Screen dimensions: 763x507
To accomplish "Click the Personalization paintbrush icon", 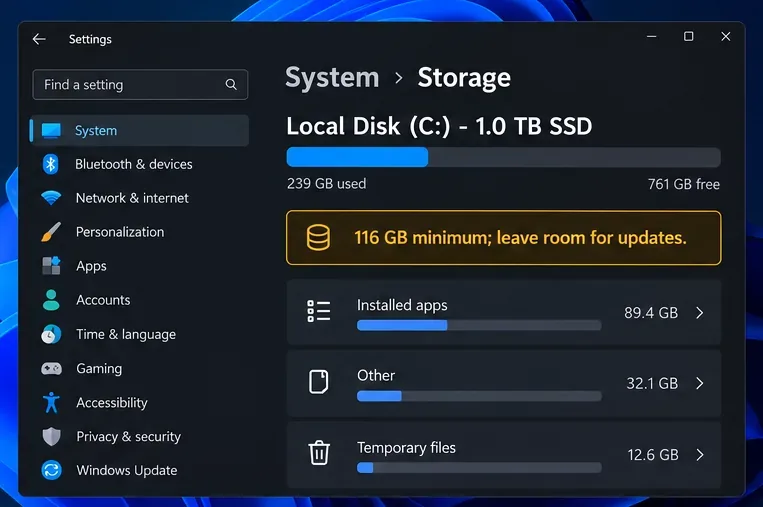I will click(51, 232).
